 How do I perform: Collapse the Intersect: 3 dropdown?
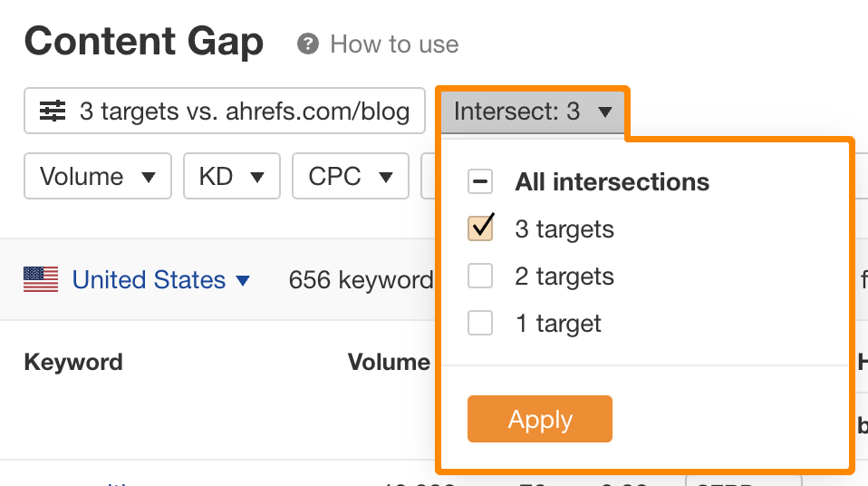tap(533, 112)
